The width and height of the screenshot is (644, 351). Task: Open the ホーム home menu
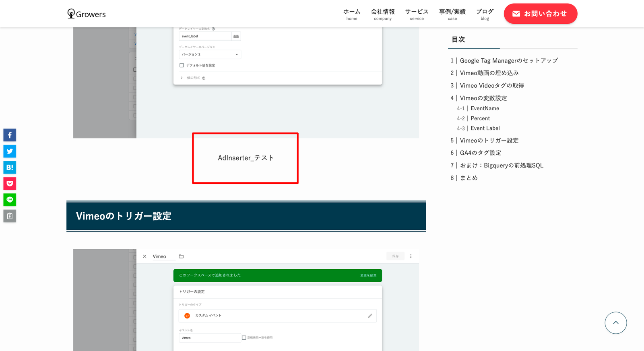[x=352, y=14]
